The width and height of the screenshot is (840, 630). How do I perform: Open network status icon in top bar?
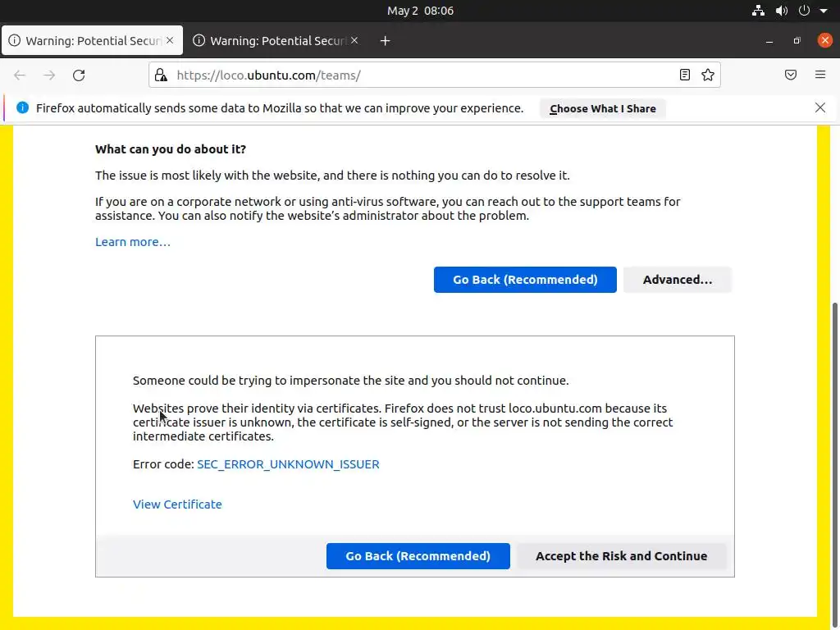758,11
